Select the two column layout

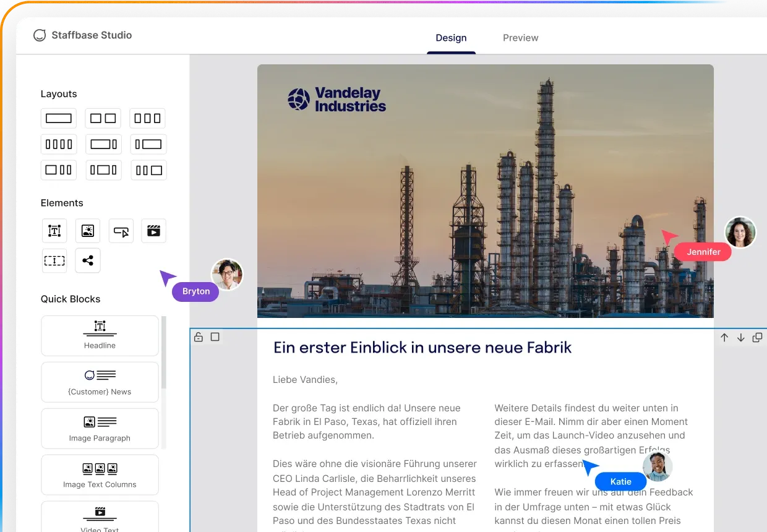pos(103,118)
